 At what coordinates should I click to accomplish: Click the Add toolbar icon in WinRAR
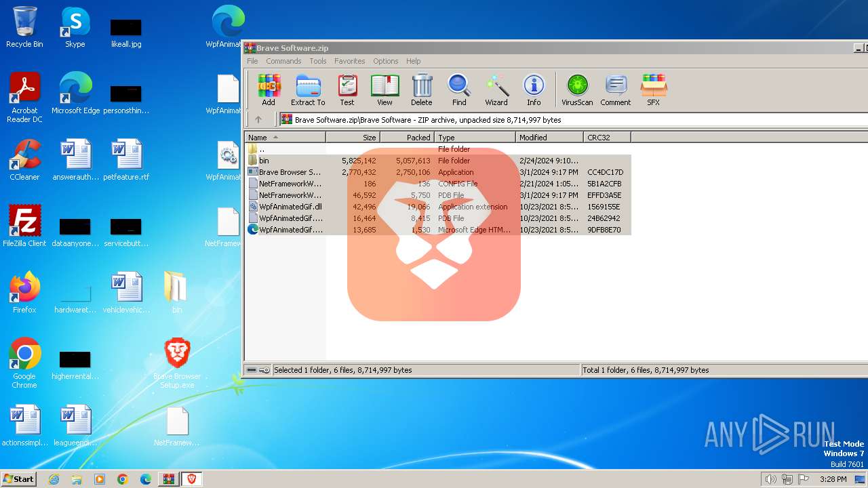tap(269, 90)
